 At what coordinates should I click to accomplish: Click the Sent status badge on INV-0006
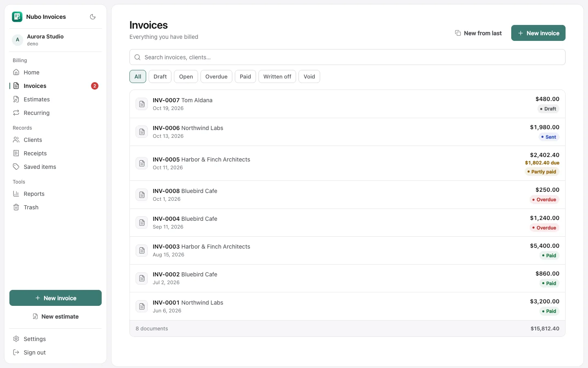point(548,137)
